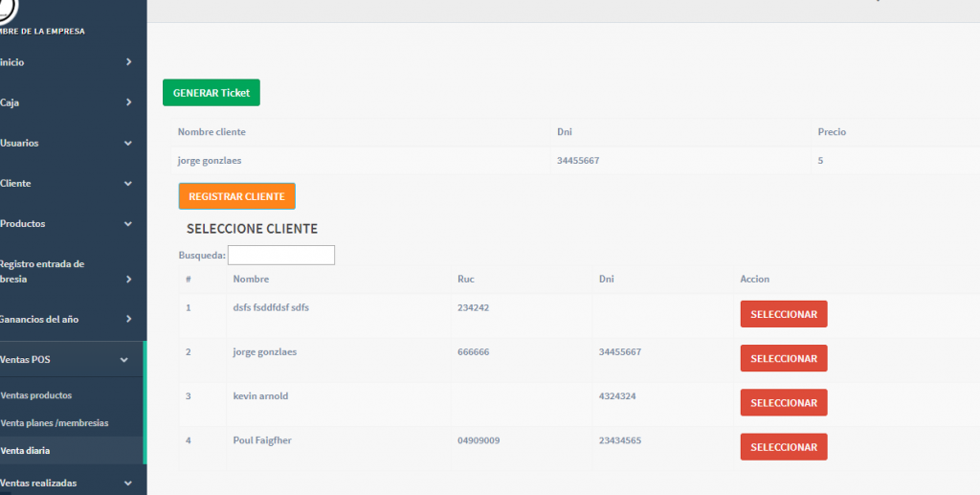Expand the Usuarios submenu
The height and width of the screenshot is (495, 980).
[128, 144]
